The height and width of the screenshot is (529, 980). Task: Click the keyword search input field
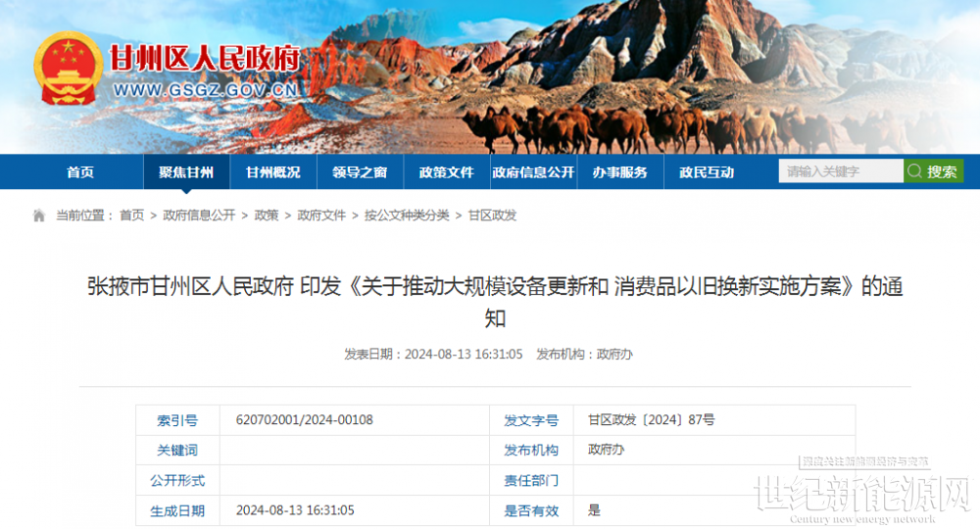pyautogui.click(x=840, y=171)
